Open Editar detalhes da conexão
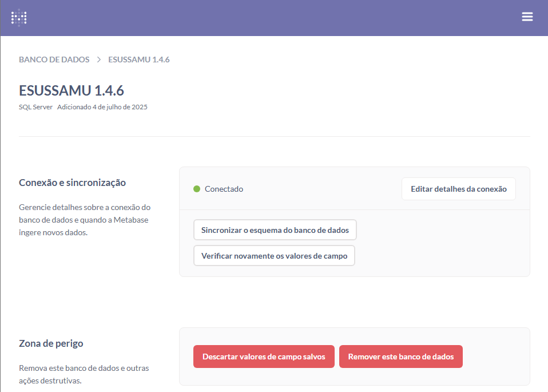 458,189
